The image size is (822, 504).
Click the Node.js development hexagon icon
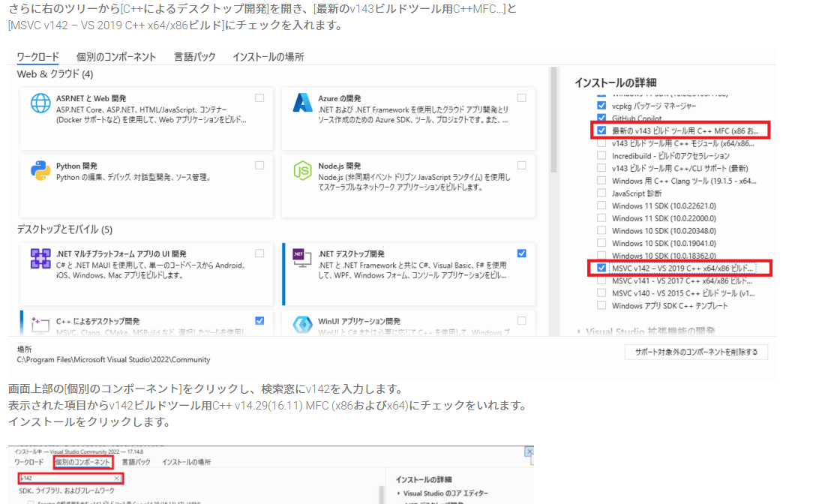coord(303,171)
